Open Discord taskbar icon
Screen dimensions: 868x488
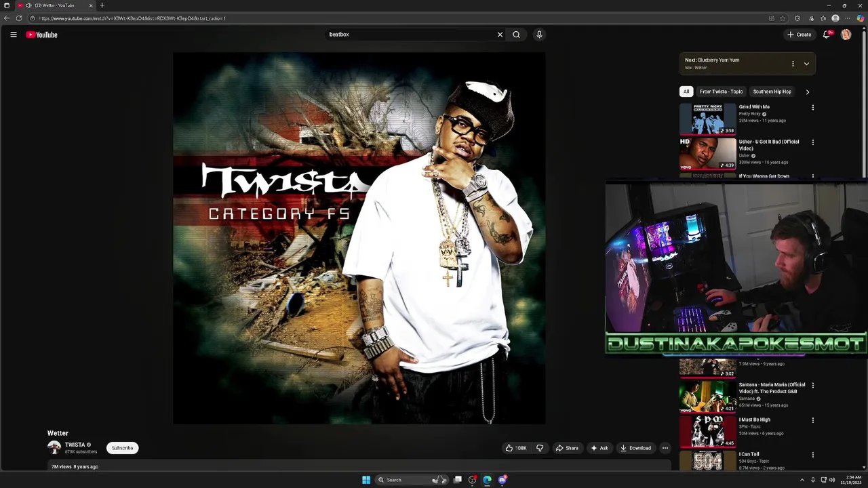[502, 480]
